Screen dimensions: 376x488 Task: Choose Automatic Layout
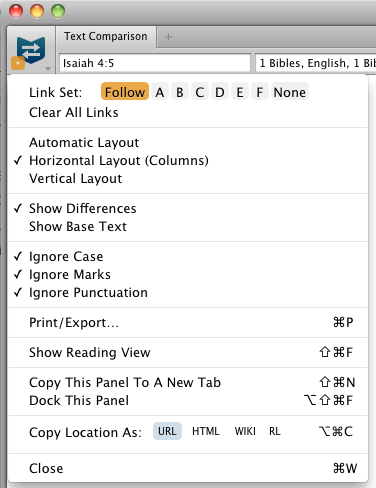(84, 142)
